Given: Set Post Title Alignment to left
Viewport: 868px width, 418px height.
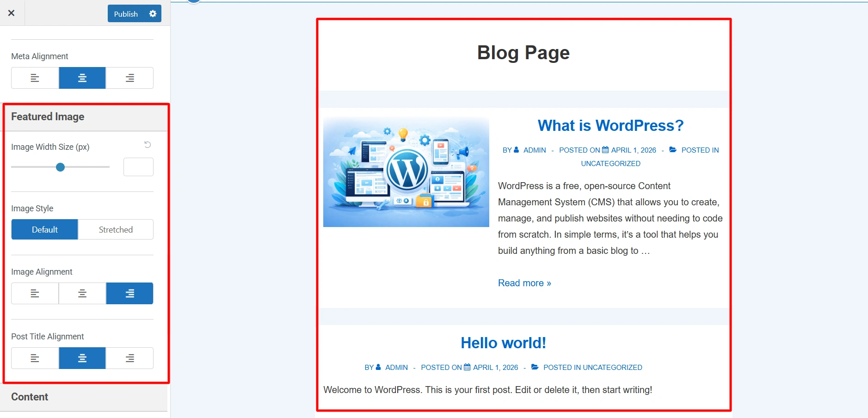Looking at the screenshot, I should click(x=35, y=358).
